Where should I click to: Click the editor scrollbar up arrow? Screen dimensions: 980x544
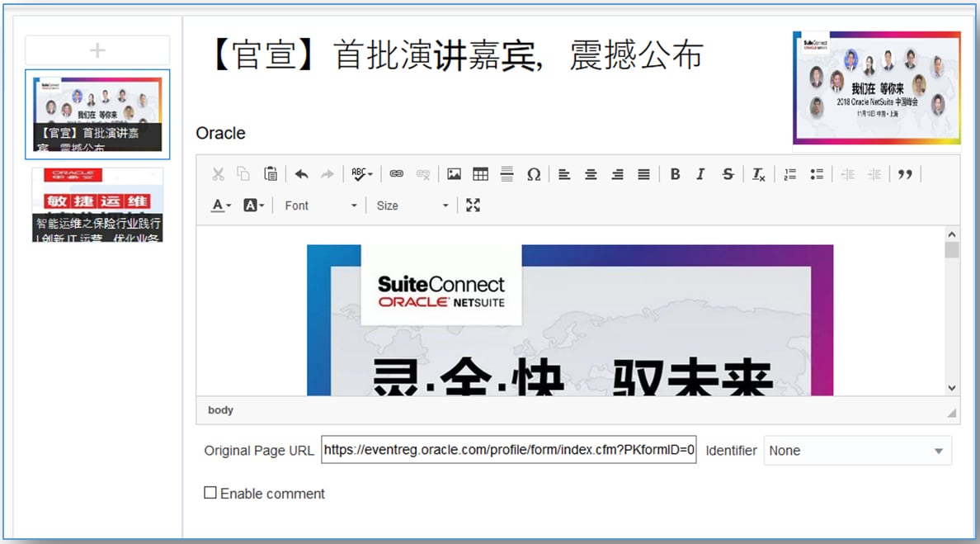pyautogui.click(x=951, y=234)
